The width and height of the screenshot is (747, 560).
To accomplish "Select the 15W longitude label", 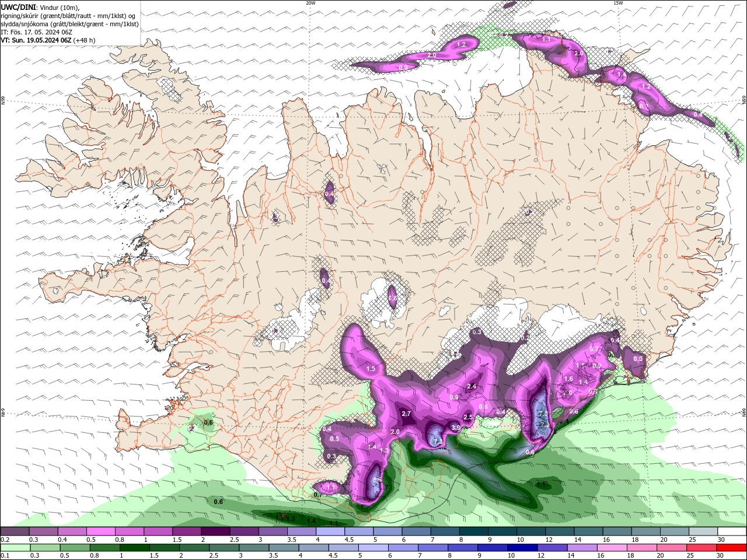I will pyautogui.click(x=618, y=3).
